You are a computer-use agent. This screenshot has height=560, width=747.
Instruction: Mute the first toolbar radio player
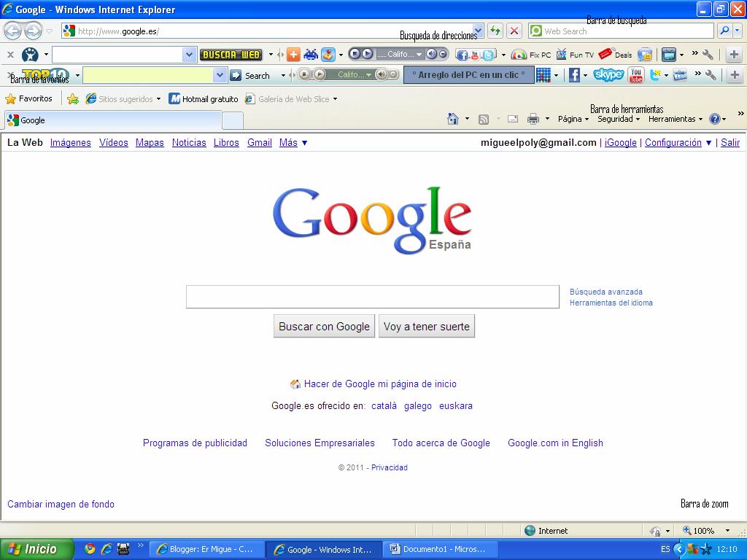point(431,54)
